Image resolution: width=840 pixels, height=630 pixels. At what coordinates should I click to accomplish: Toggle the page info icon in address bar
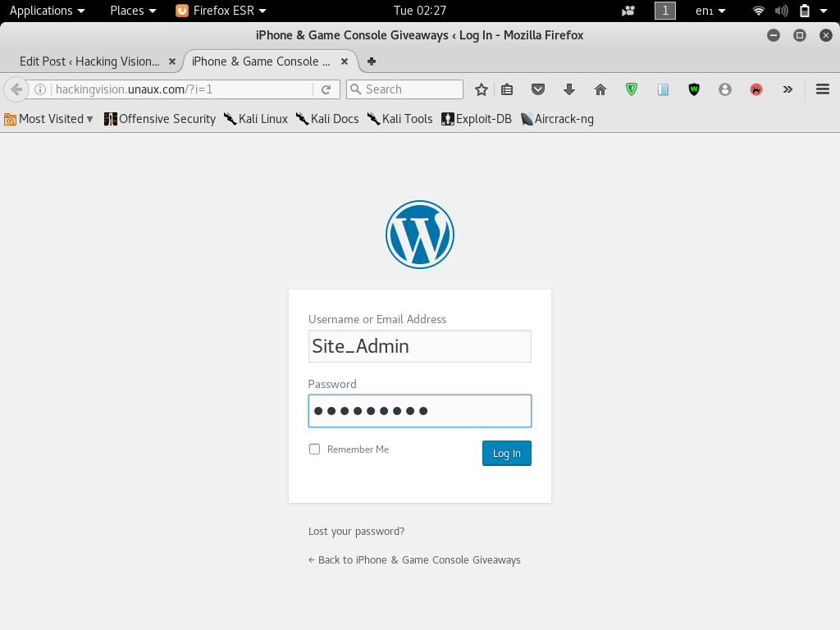pos(40,89)
